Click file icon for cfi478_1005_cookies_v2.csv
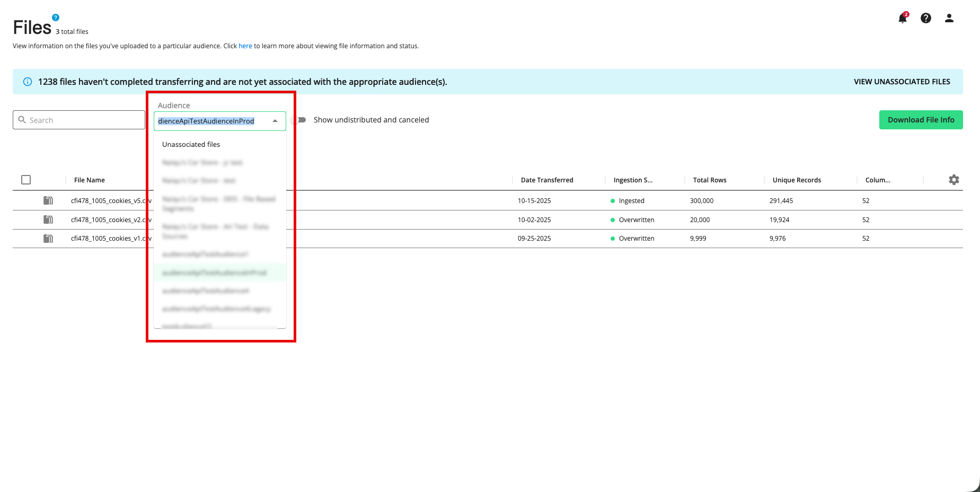Image resolution: width=980 pixels, height=492 pixels. point(48,219)
